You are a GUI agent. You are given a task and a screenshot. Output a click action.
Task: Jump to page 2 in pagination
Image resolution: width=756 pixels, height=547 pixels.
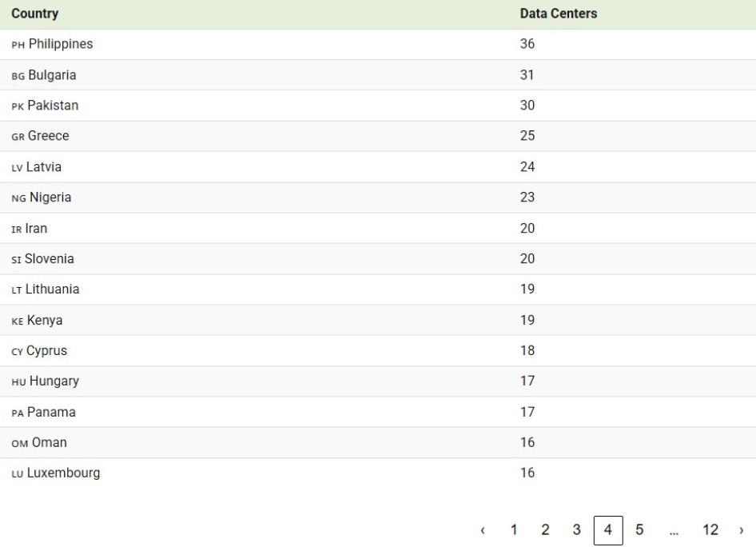545,530
